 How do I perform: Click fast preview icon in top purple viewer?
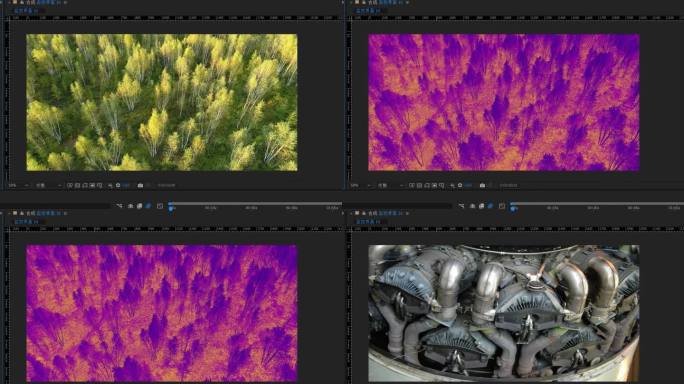point(411,185)
